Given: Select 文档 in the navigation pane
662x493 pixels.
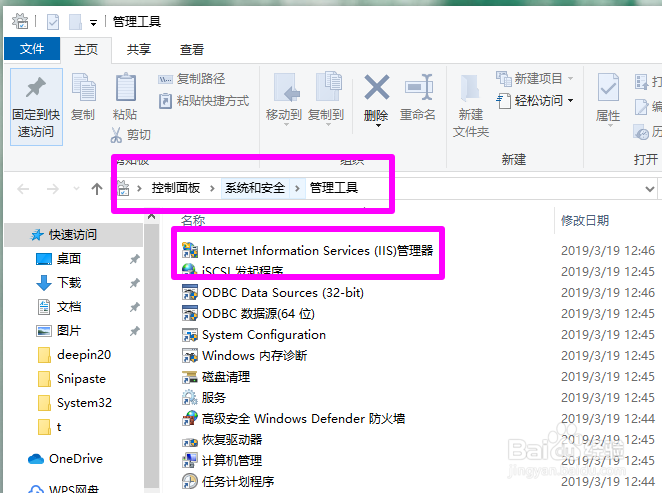Looking at the screenshot, I should [x=68, y=306].
